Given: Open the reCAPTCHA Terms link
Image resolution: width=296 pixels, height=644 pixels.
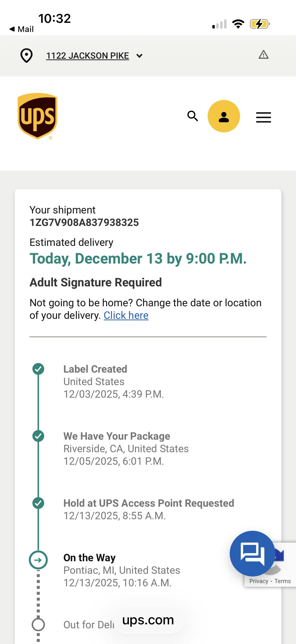Looking at the screenshot, I should point(283,581).
